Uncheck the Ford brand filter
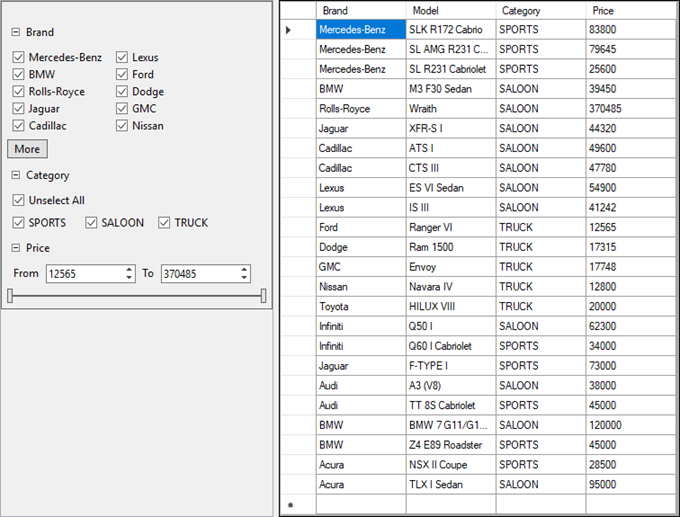 coord(122,74)
